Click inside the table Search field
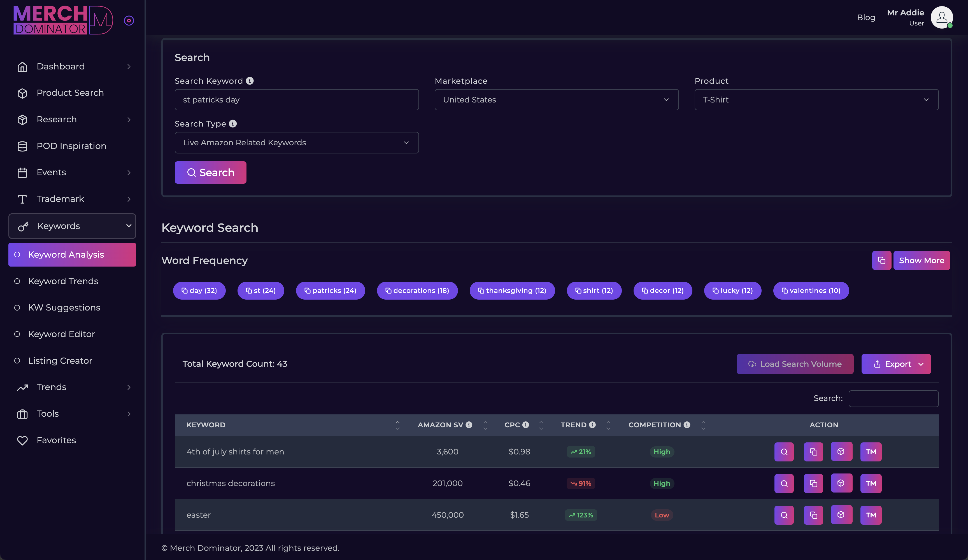This screenshot has height=560, width=968. tap(893, 398)
